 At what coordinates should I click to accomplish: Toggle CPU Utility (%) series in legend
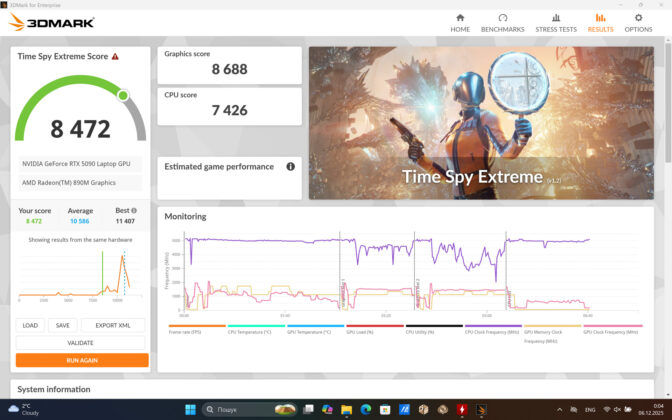coord(420,332)
